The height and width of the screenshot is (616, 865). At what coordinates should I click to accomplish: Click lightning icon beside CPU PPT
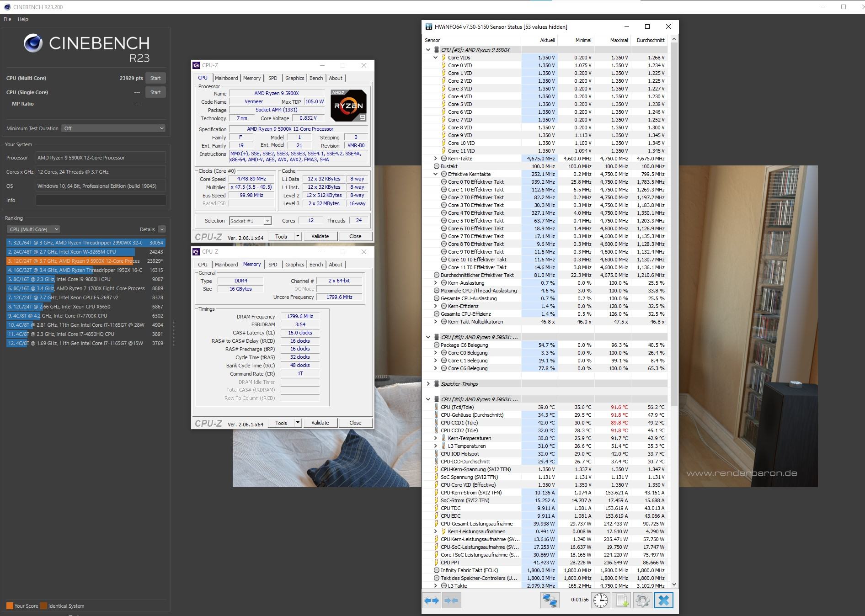click(x=436, y=563)
